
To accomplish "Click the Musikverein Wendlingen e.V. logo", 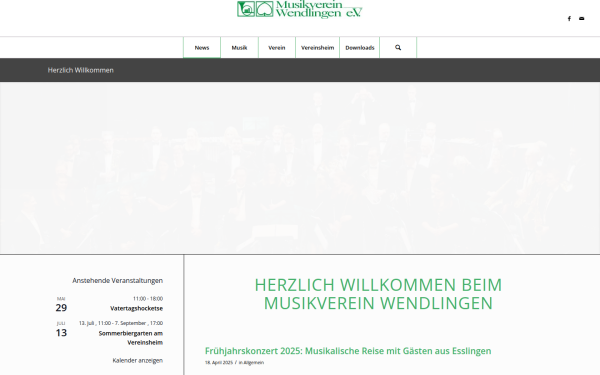I will (x=299, y=9).
